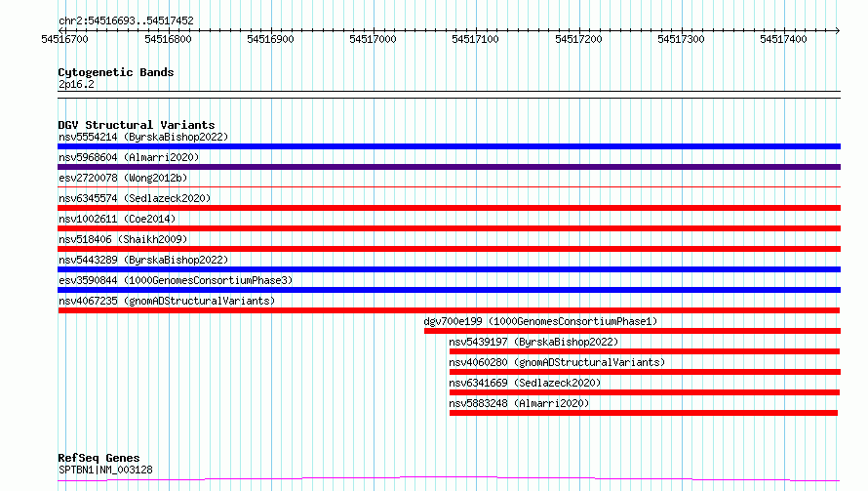Open variant nsv5439197 (ByrskaBishop2022) label
The width and height of the screenshot is (868, 491).
pos(533,342)
